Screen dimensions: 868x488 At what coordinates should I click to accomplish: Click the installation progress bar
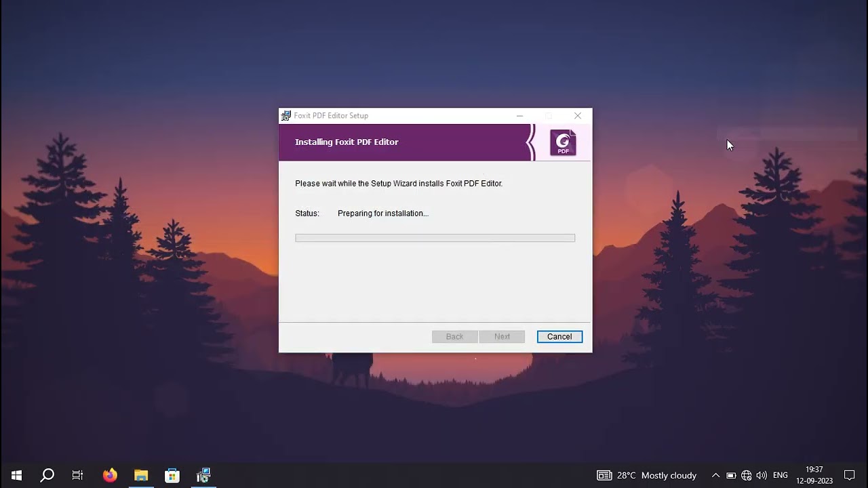(435, 238)
